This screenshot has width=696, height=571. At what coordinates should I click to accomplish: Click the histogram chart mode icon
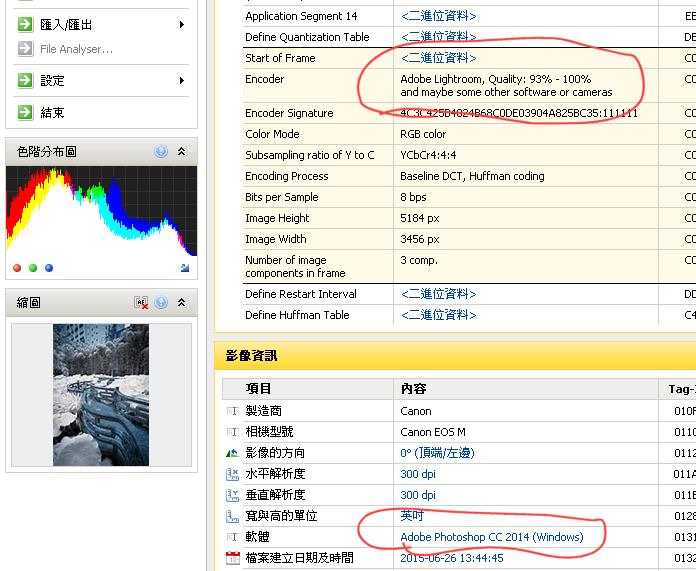tap(185, 268)
